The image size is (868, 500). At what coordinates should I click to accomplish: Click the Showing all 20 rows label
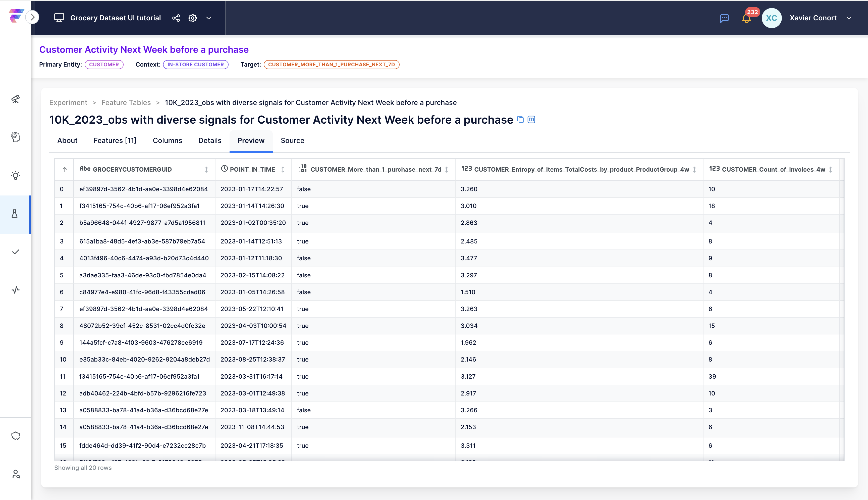[x=83, y=468]
